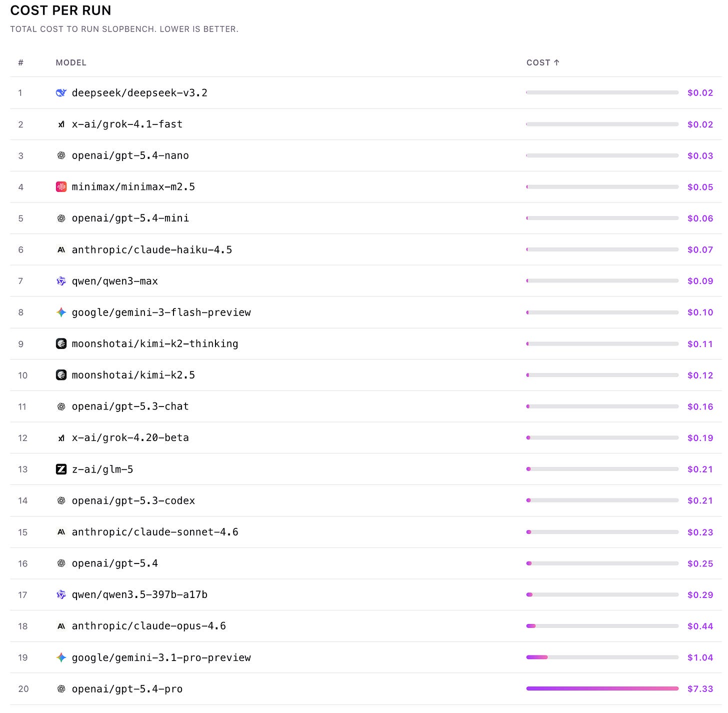Image resolution: width=728 pixels, height=713 pixels.
Task: Click the Anthropic icon beside claude-haiku-4.5
Action: tap(61, 249)
